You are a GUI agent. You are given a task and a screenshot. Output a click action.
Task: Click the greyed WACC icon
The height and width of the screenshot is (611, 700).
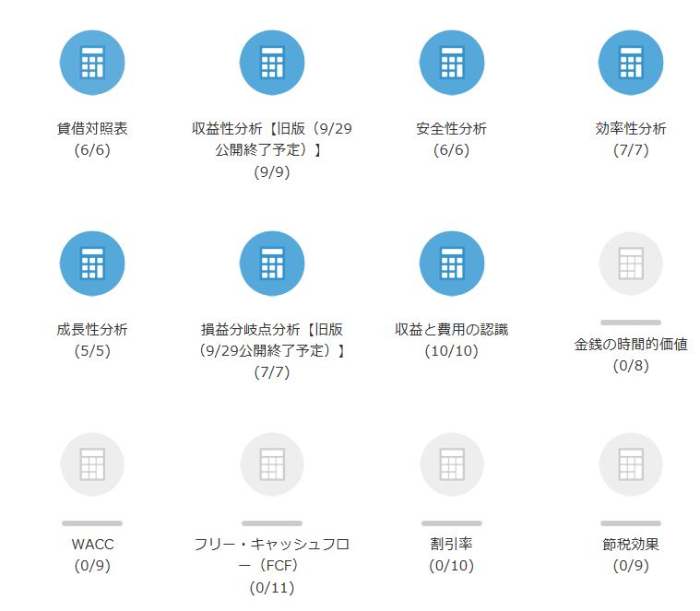92,464
